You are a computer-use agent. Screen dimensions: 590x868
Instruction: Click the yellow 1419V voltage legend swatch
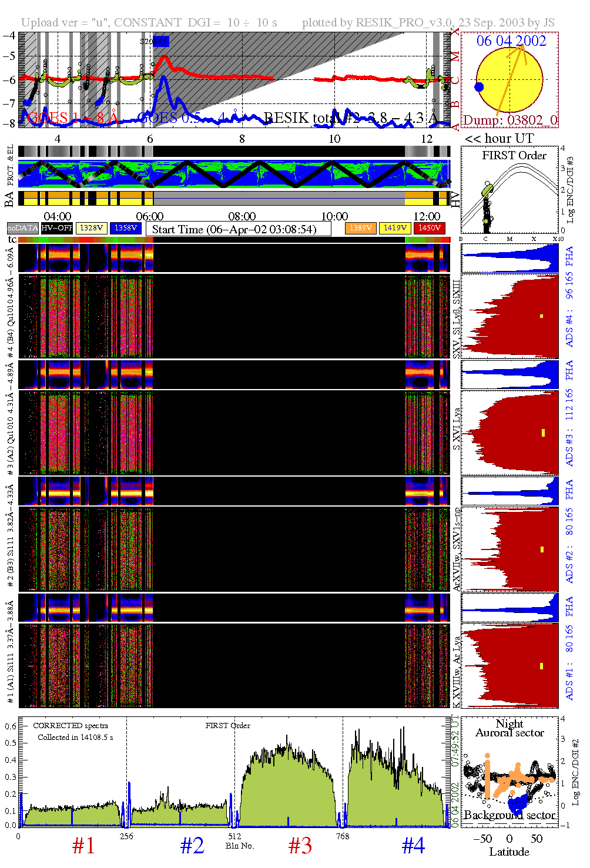click(x=395, y=228)
